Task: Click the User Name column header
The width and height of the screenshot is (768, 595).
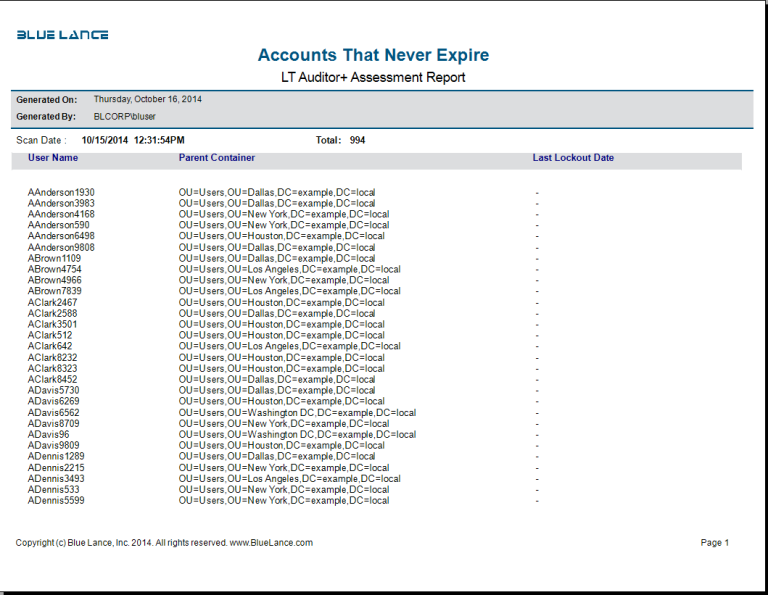Action: pos(53,158)
